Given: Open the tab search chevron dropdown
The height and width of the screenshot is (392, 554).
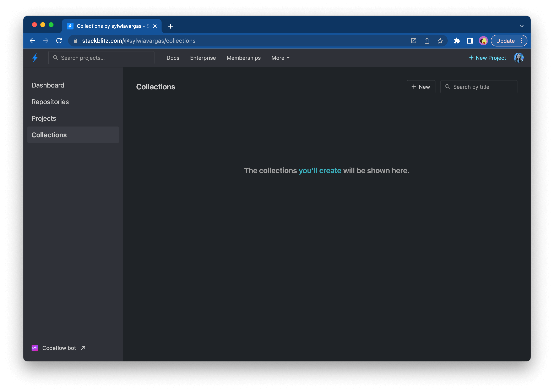Looking at the screenshot, I should (x=521, y=26).
